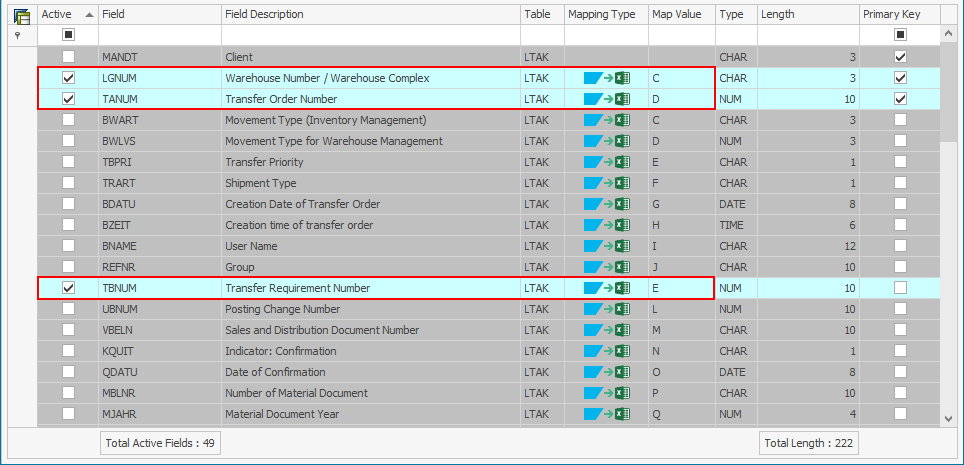Click the Field Description filter input cell
The image size is (964, 465).
click(x=370, y=35)
